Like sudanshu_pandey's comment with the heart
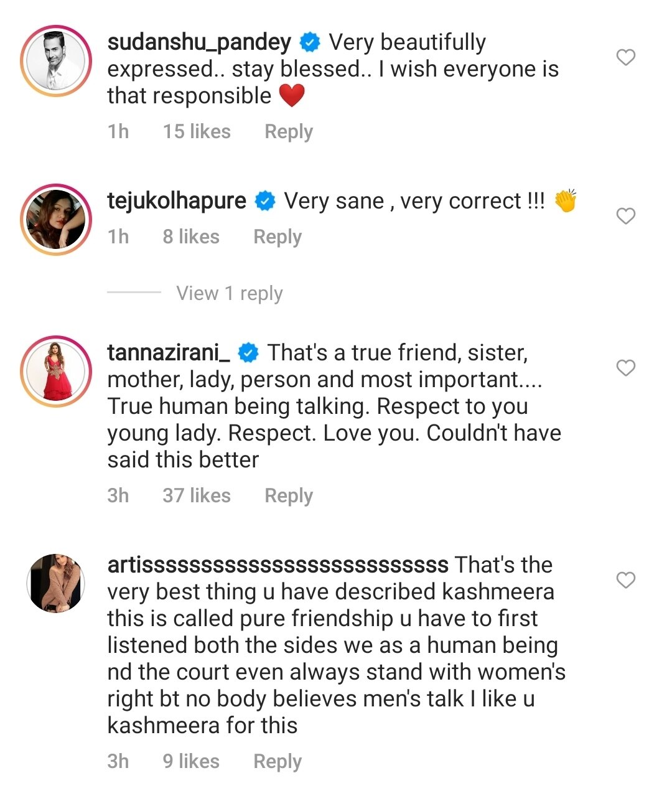 pyautogui.click(x=625, y=57)
